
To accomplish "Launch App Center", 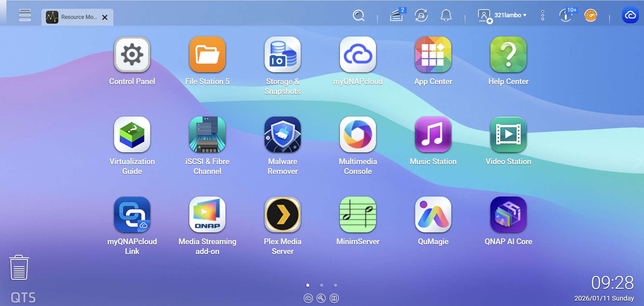I will coord(433,55).
